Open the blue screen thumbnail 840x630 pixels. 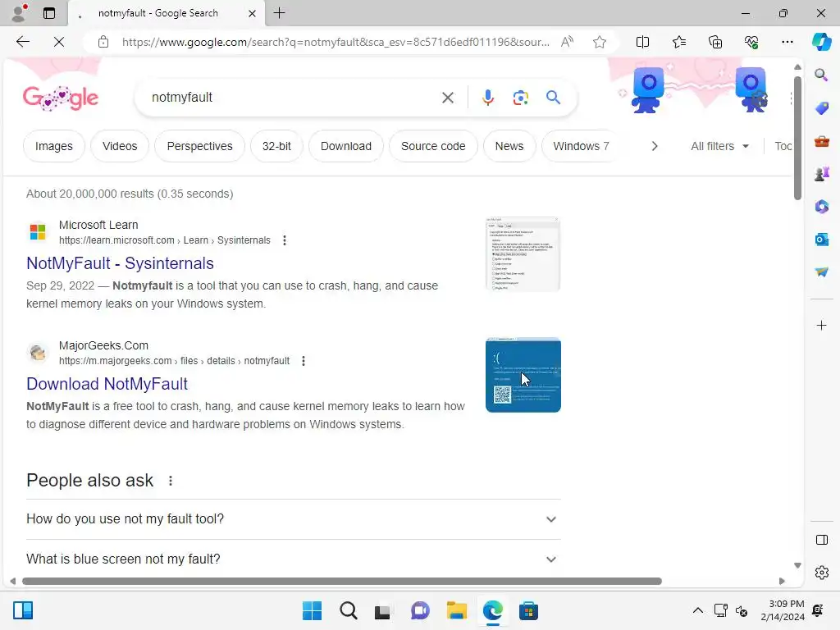click(x=523, y=375)
